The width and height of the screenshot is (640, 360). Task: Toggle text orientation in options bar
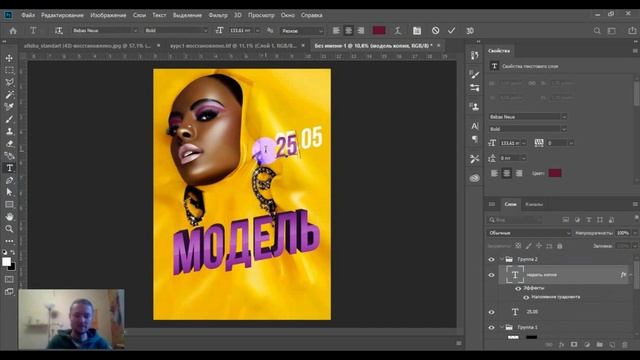[x=59, y=31]
